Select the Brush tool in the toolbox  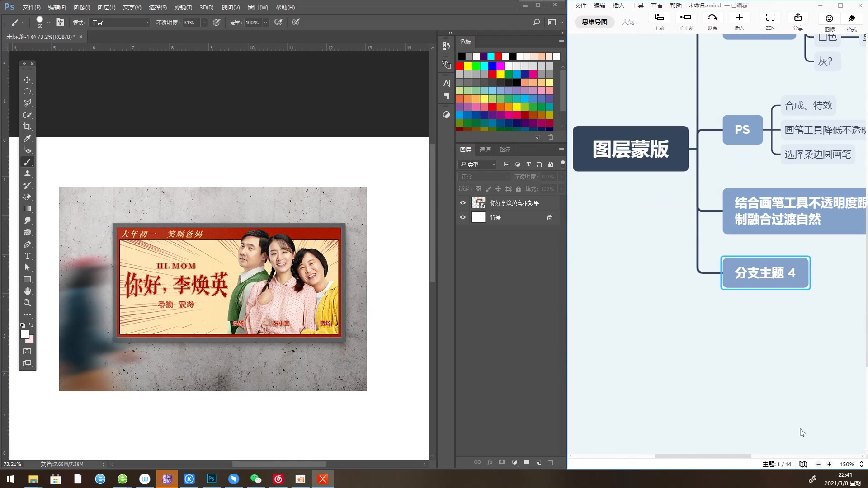point(27,162)
